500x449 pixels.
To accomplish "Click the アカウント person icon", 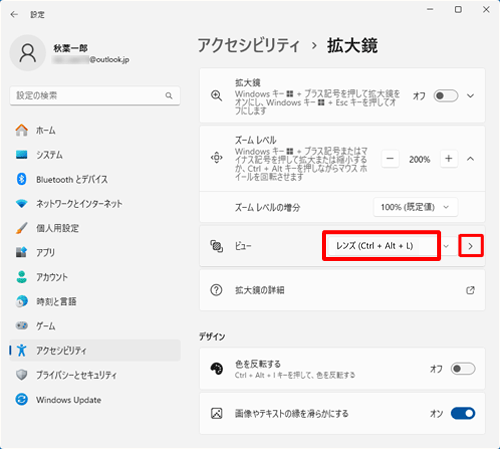I will [x=22, y=277].
